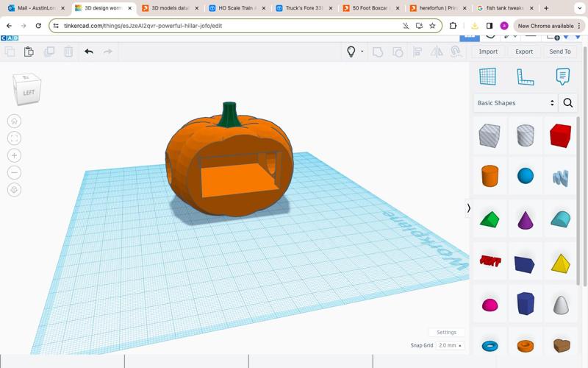Toggle perspective/orthographic view icon

coord(14,190)
